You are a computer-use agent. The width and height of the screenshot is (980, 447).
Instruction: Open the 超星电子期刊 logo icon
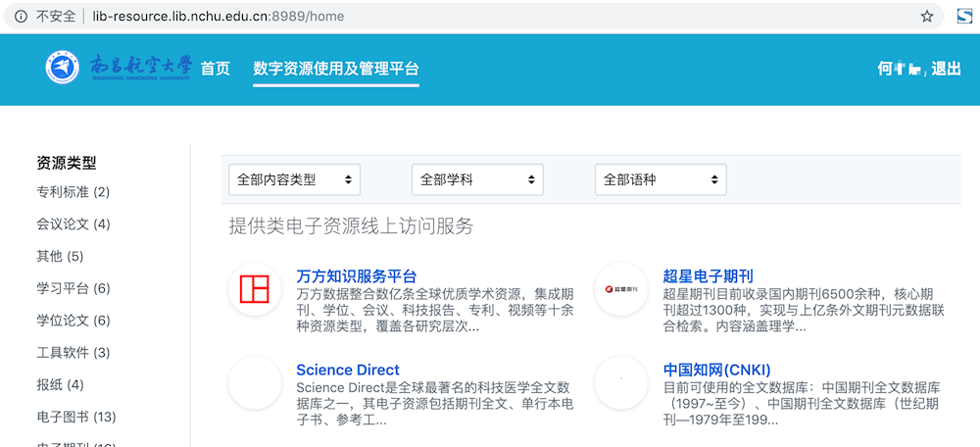coord(620,289)
